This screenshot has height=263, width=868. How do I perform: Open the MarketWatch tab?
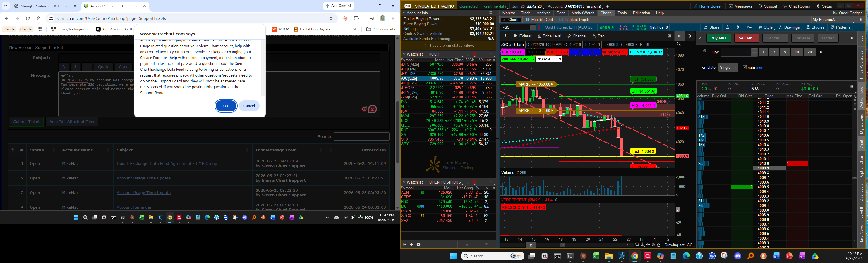click(x=583, y=13)
